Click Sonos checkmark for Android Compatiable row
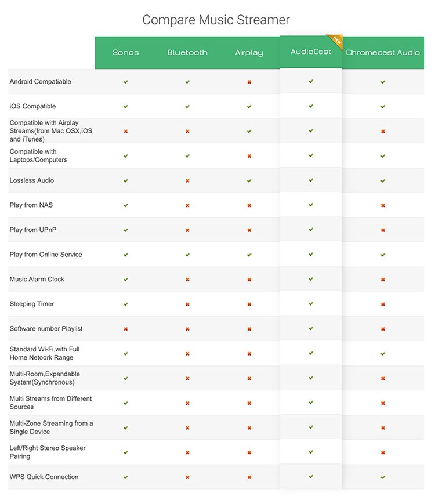 click(x=126, y=82)
